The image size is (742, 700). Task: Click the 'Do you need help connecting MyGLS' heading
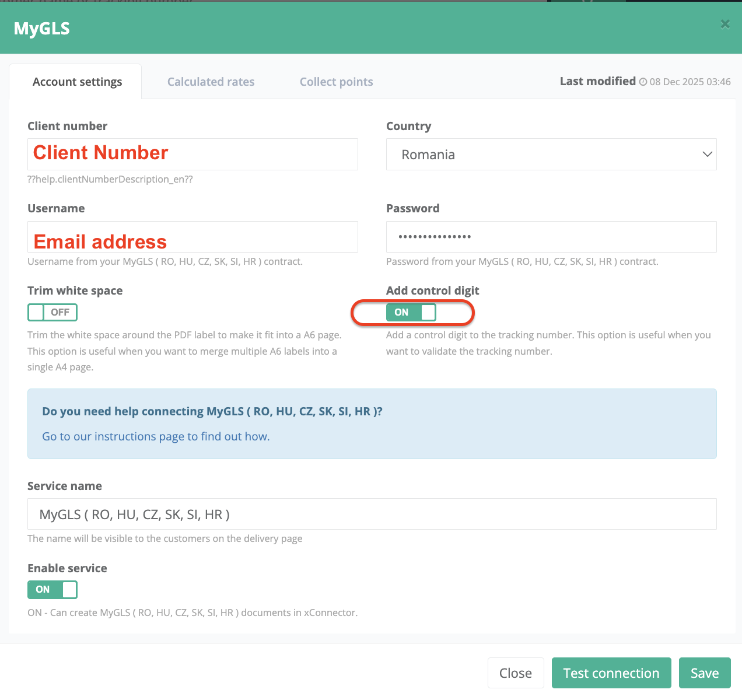pyautogui.click(x=212, y=411)
